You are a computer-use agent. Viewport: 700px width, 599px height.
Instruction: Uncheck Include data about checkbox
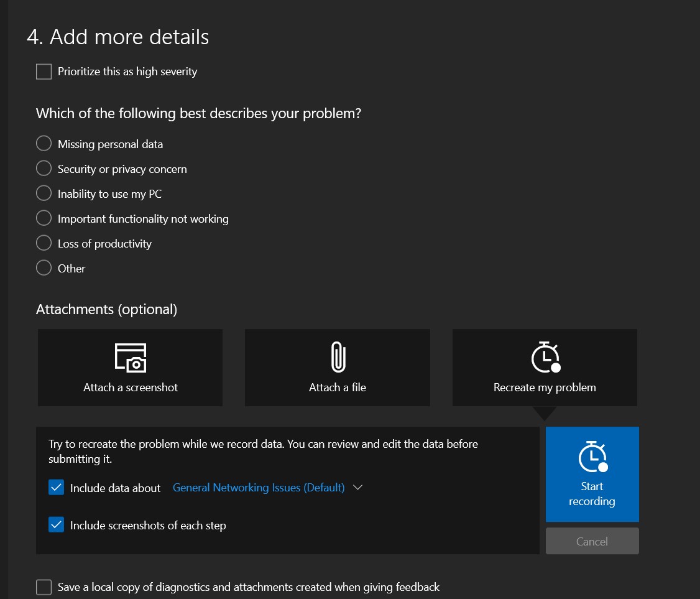57,488
